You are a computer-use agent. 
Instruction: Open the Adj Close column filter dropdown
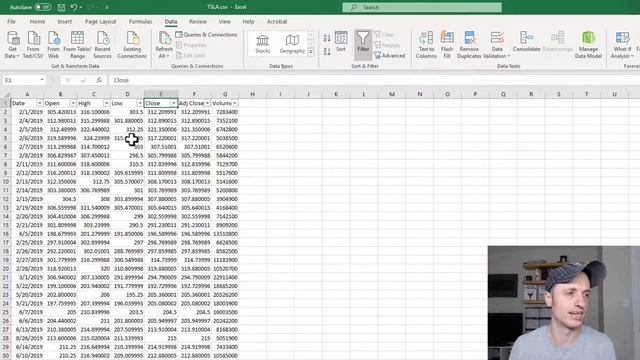pos(207,103)
